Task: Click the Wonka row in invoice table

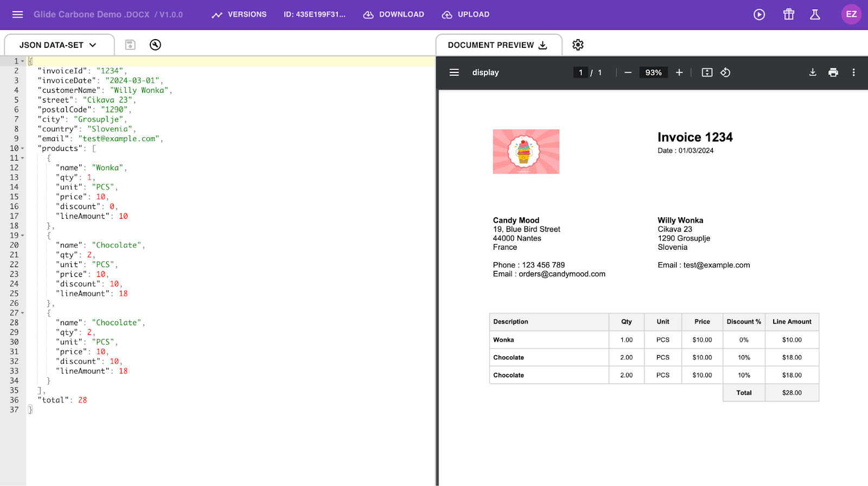Action: (654, 340)
